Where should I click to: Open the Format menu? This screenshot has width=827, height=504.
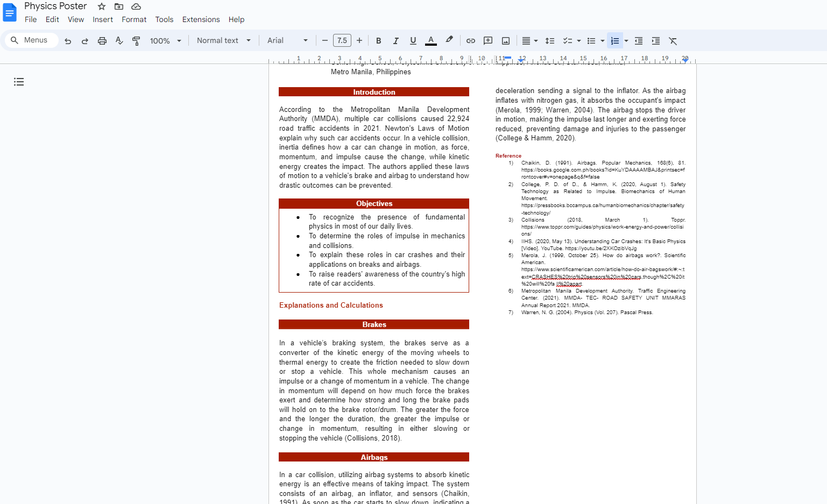[134, 19]
